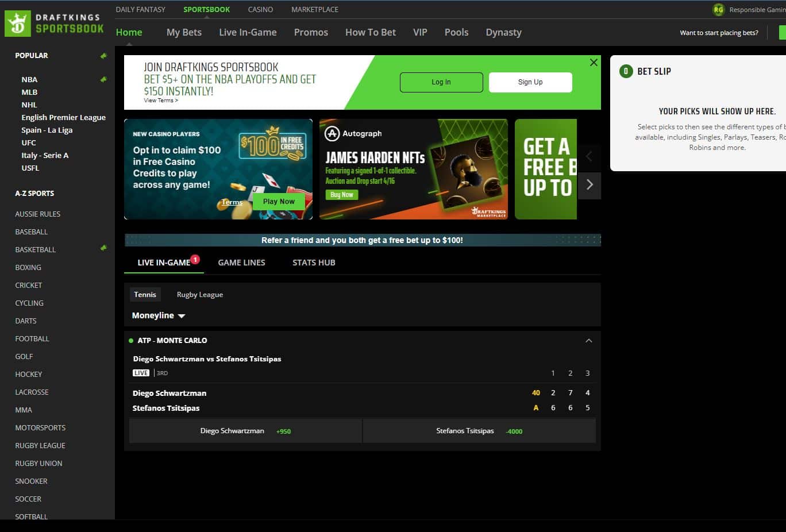Open Aussie Rules sport
Image resolution: width=786 pixels, height=532 pixels.
(x=38, y=214)
